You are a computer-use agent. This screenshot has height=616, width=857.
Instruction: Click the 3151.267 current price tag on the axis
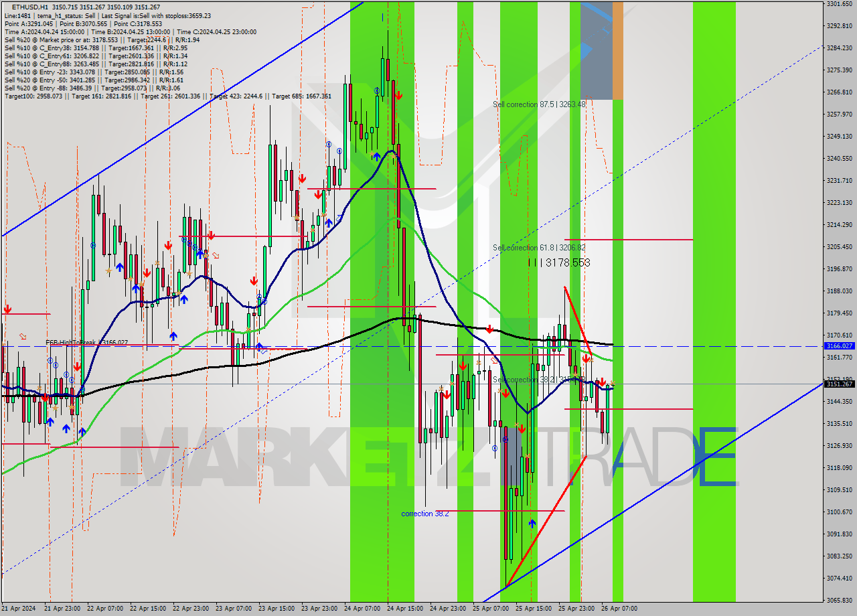click(838, 384)
